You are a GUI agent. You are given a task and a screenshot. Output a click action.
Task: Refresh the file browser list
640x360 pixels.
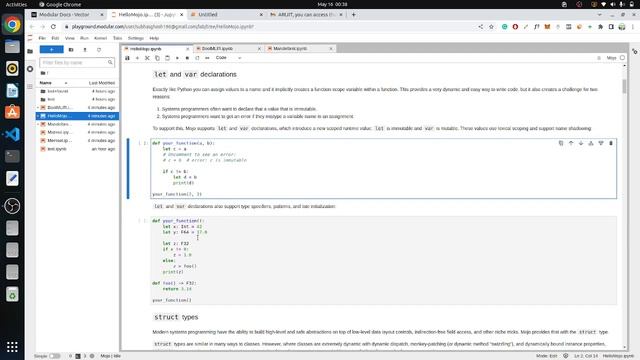tap(99, 49)
